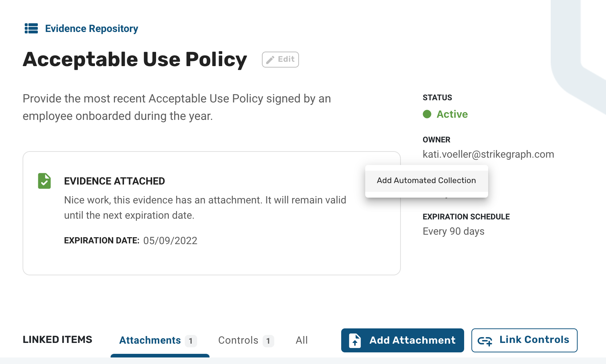Click the Evidence Repository list icon

coord(31,28)
